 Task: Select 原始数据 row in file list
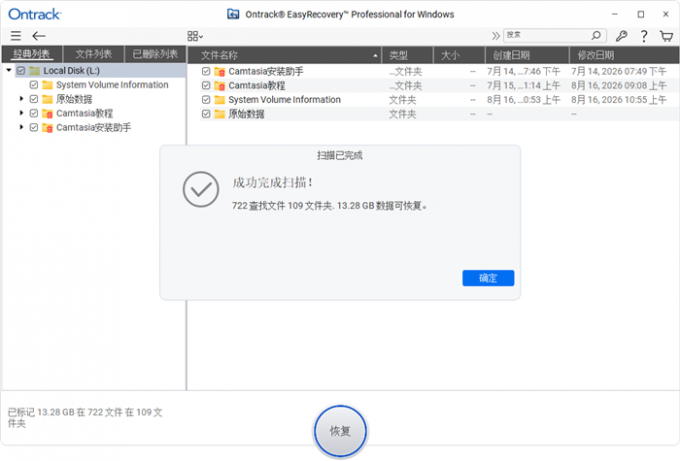tap(433, 114)
